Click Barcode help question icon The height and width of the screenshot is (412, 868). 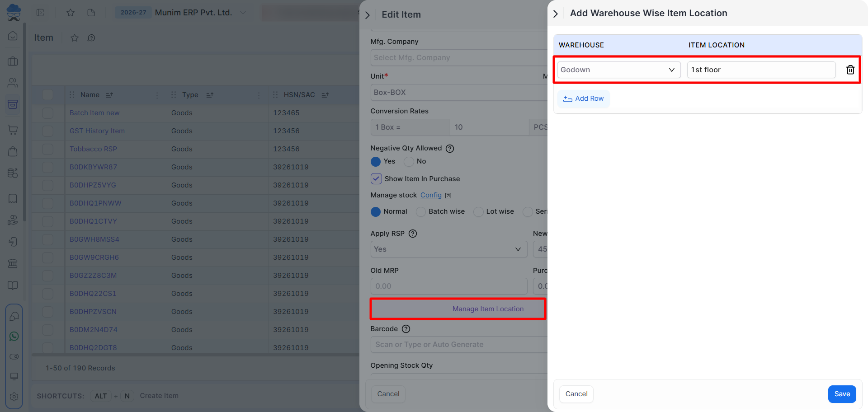(x=406, y=329)
